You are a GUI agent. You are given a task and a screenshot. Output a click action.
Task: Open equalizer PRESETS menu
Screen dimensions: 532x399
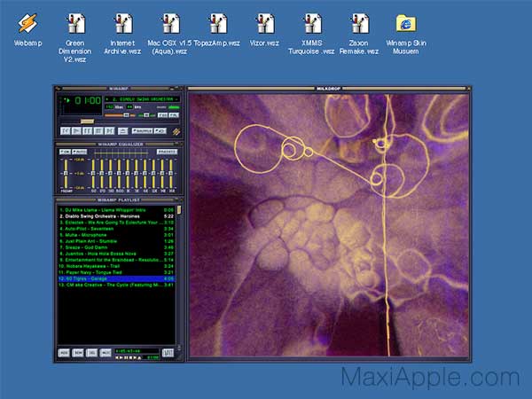point(167,152)
